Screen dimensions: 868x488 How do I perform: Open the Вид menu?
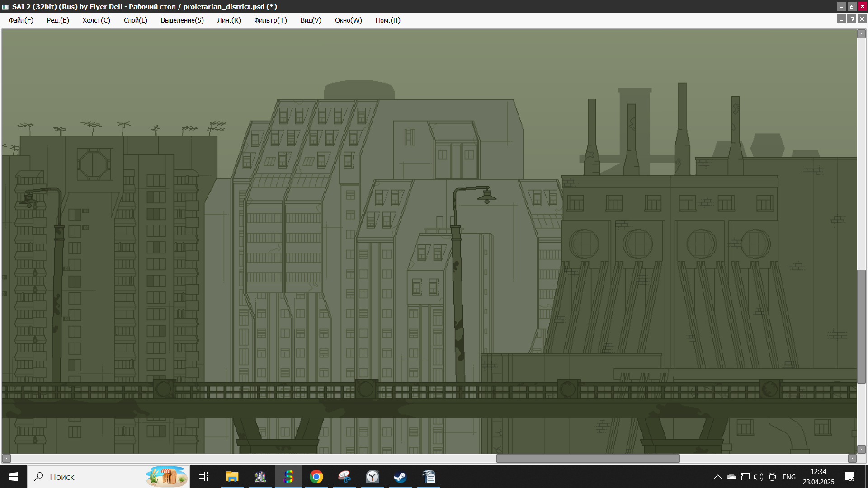tap(311, 20)
